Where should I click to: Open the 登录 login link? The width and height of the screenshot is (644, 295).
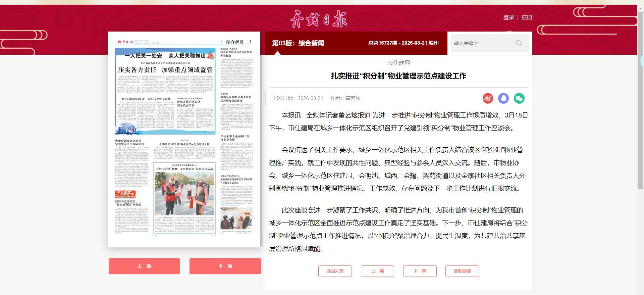(508, 17)
